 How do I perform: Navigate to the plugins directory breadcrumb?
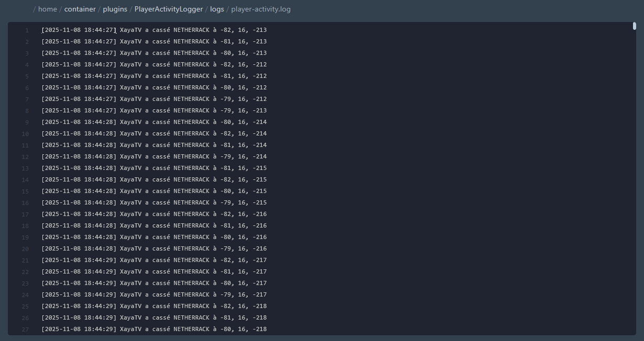pyautogui.click(x=115, y=9)
